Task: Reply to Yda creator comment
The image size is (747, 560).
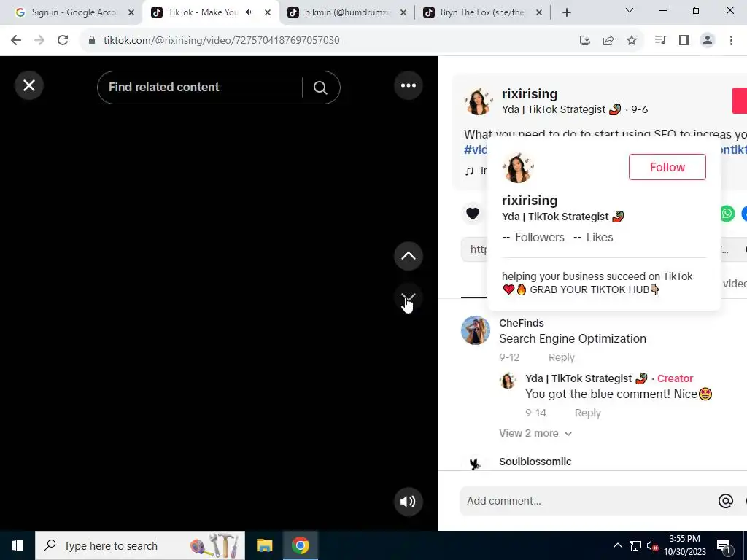Action: 588,413
